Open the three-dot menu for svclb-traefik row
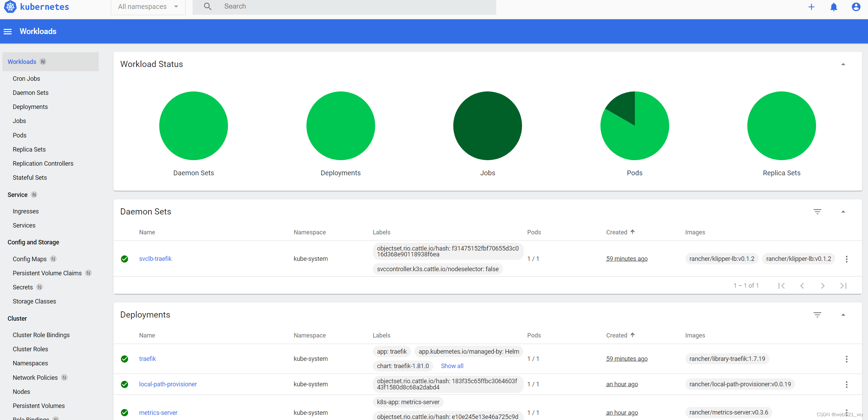The width and height of the screenshot is (868, 420). (x=847, y=259)
